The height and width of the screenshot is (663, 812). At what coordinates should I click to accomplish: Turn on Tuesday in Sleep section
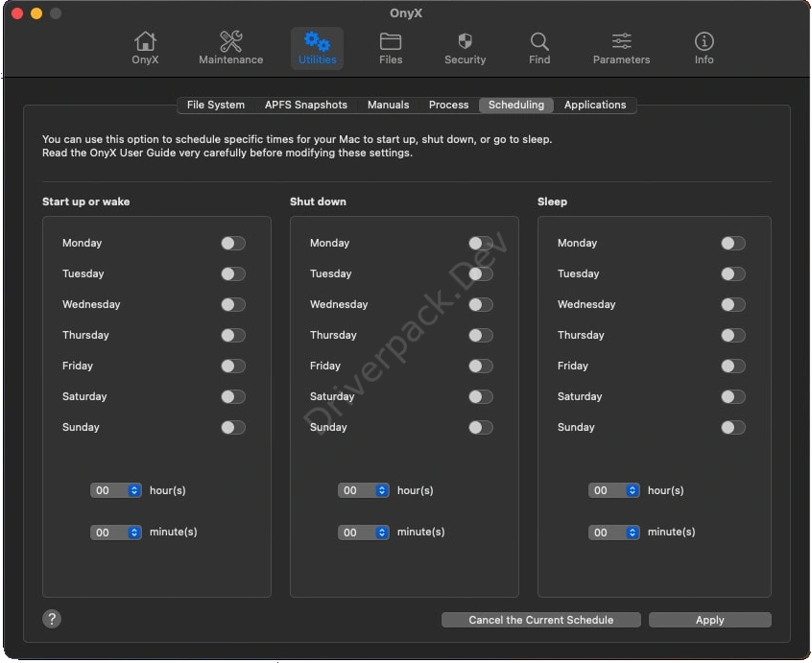point(733,273)
